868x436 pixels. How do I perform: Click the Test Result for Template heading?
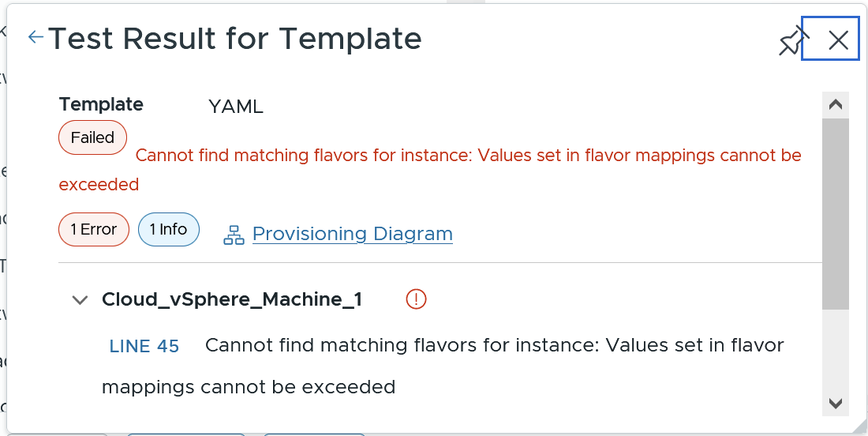click(235, 38)
